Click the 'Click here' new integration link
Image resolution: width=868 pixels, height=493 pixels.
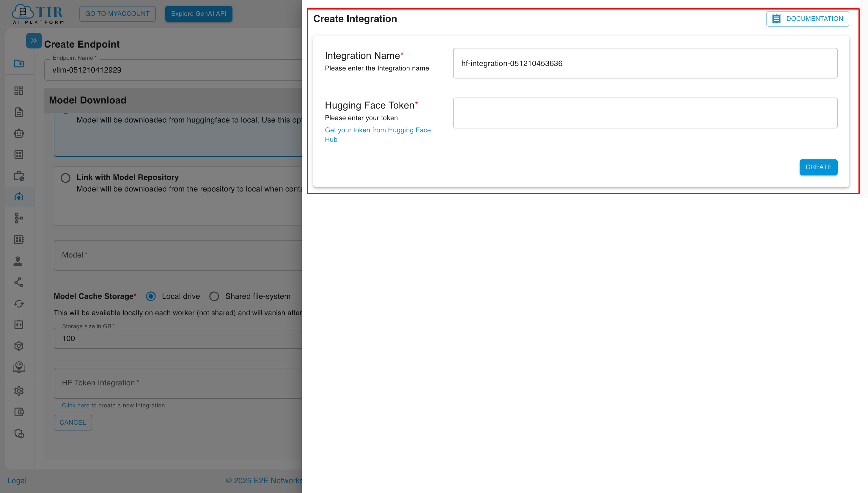coord(76,405)
